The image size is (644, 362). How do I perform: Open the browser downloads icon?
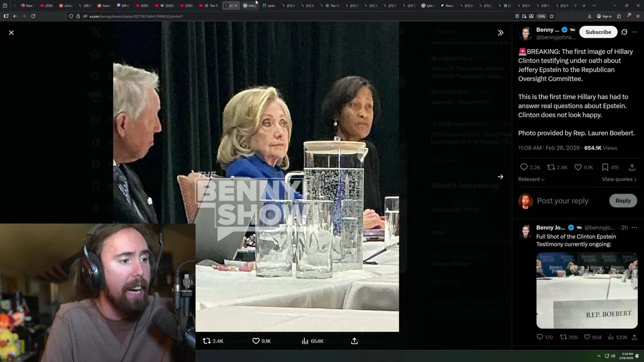589,16
